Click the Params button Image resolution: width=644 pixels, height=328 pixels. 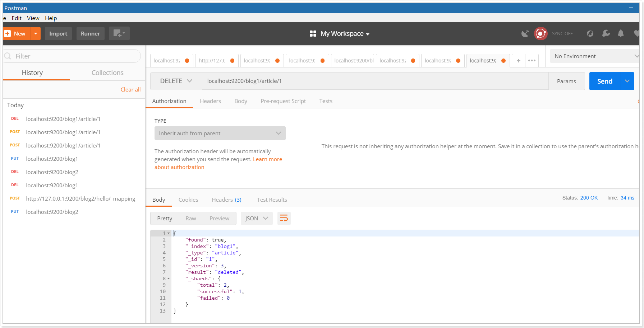[566, 81]
